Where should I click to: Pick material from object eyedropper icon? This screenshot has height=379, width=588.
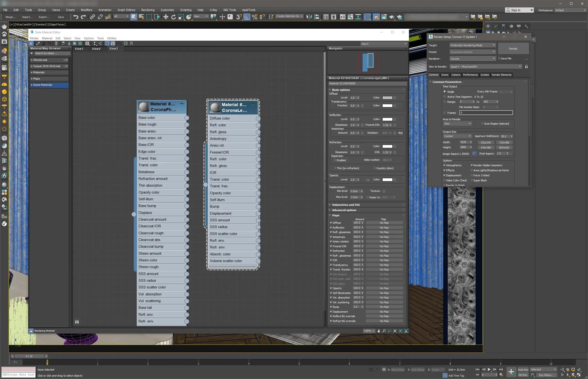[38, 43]
